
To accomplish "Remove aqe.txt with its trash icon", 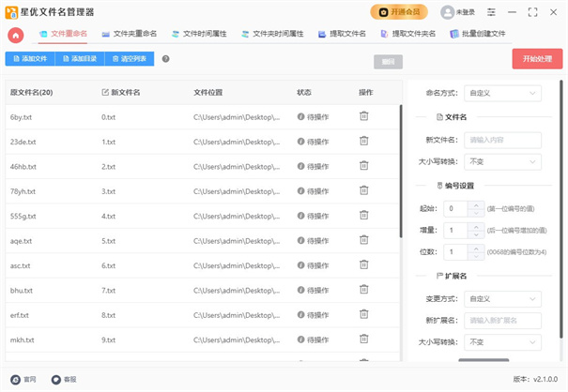I will (x=364, y=240).
